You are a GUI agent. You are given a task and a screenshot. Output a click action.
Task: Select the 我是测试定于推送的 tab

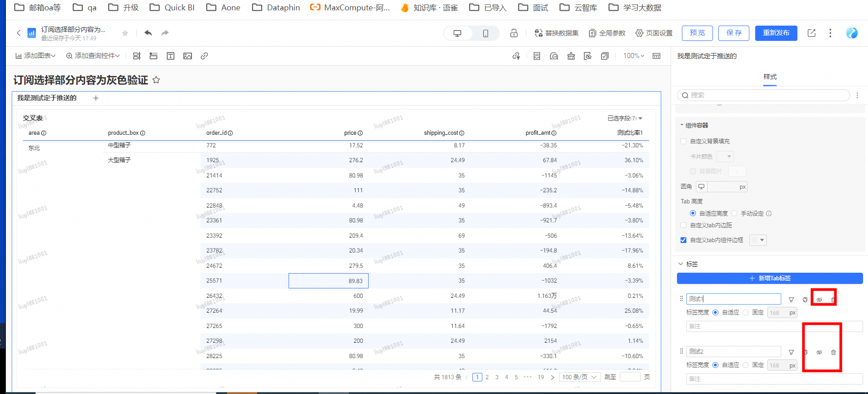47,98
